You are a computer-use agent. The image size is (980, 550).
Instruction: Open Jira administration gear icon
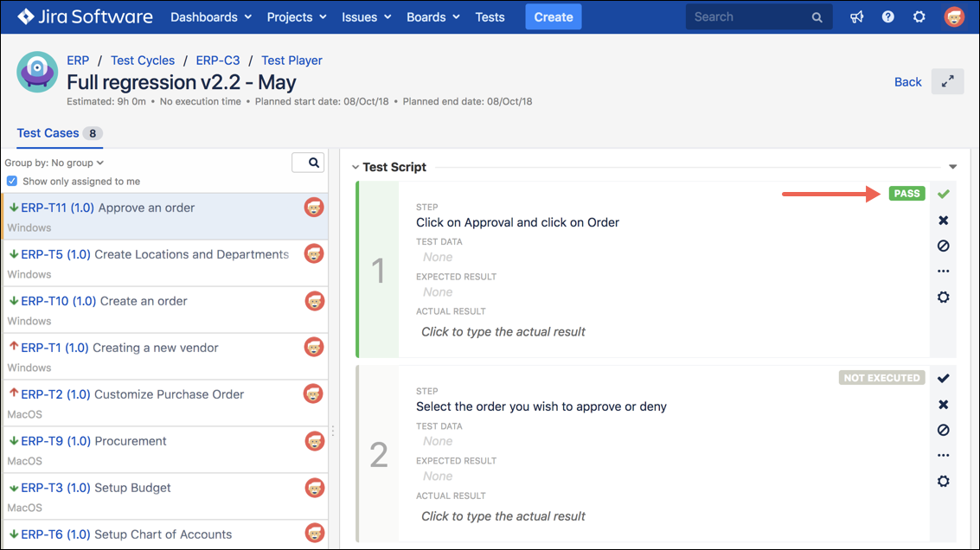click(919, 17)
